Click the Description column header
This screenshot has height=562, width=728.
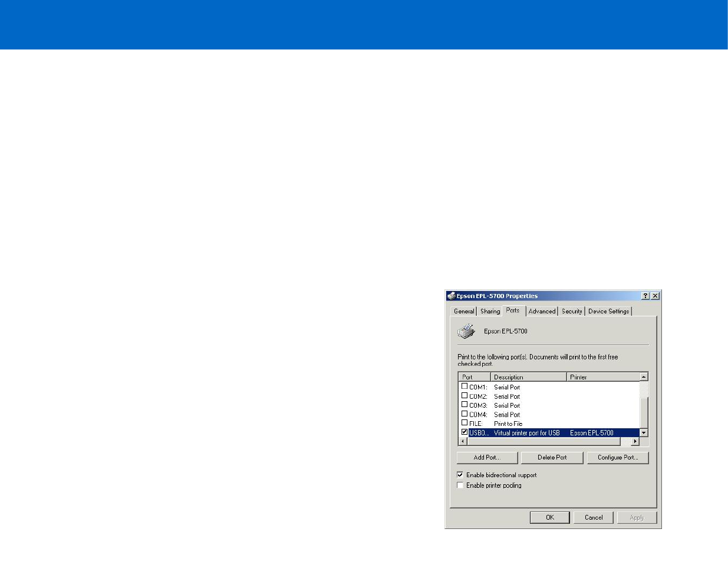(x=529, y=377)
